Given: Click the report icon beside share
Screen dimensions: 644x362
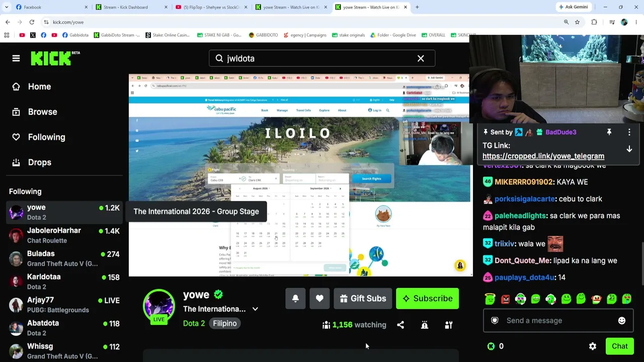Looking at the screenshot, I should [425, 325].
